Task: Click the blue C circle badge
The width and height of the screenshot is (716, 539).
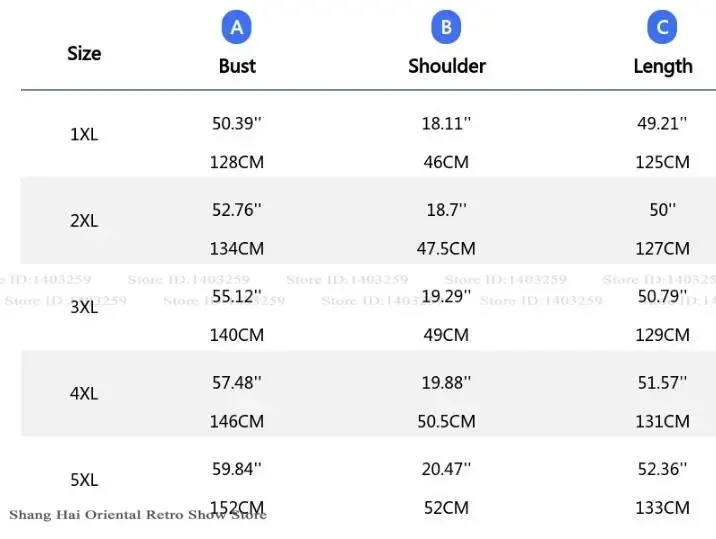Action: [x=662, y=28]
